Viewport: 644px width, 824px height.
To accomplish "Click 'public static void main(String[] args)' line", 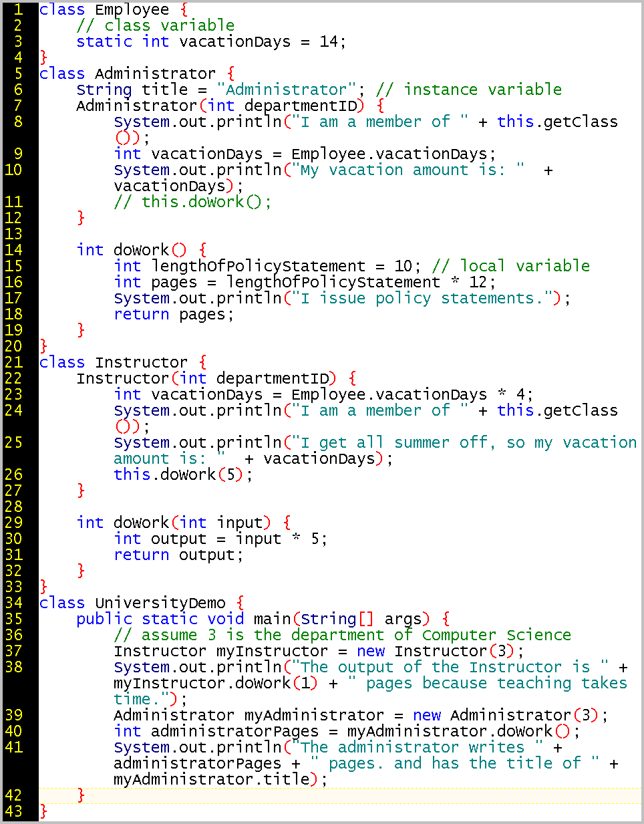I will tap(254, 620).
